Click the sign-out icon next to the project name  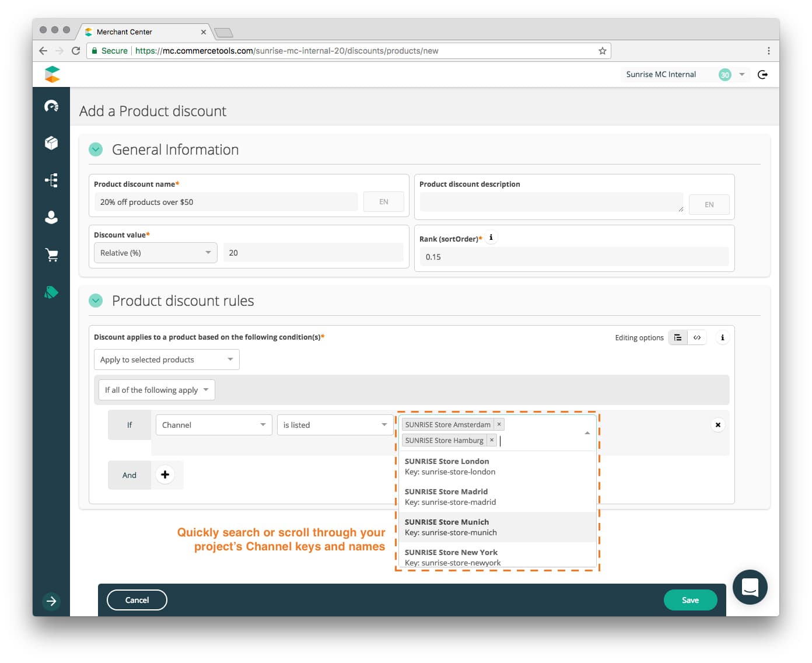(763, 74)
